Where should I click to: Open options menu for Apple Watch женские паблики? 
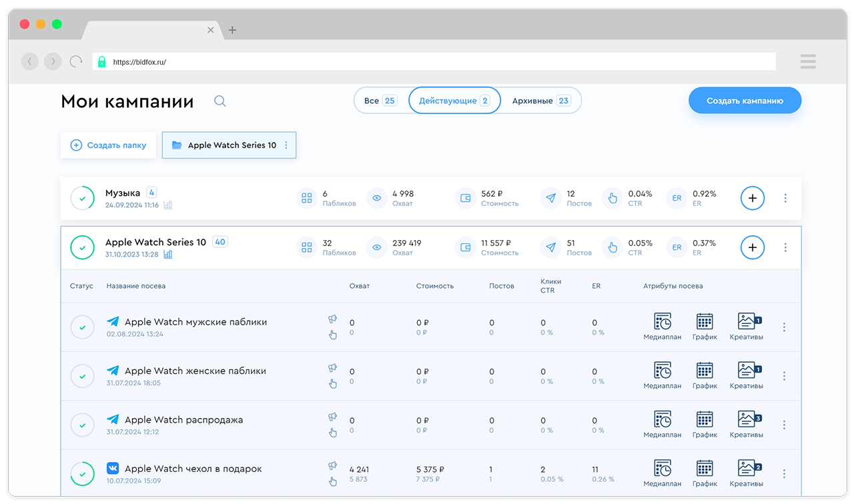click(x=784, y=376)
